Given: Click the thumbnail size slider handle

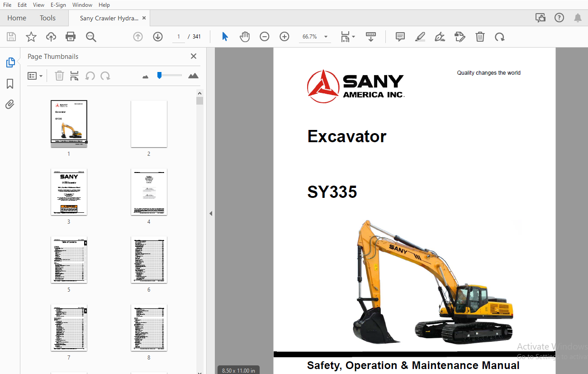Looking at the screenshot, I should tap(159, 75).
